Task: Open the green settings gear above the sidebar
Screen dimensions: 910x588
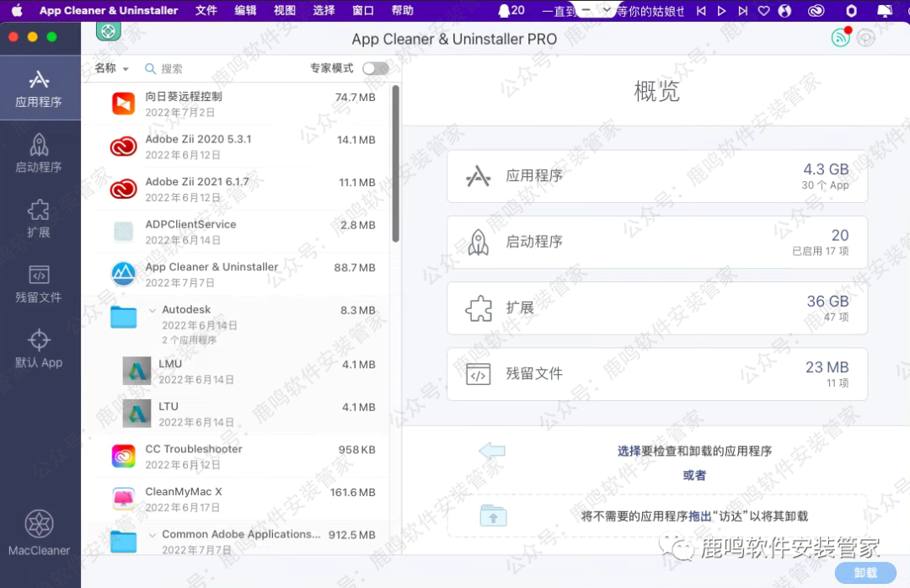Action: pos(108,30)
